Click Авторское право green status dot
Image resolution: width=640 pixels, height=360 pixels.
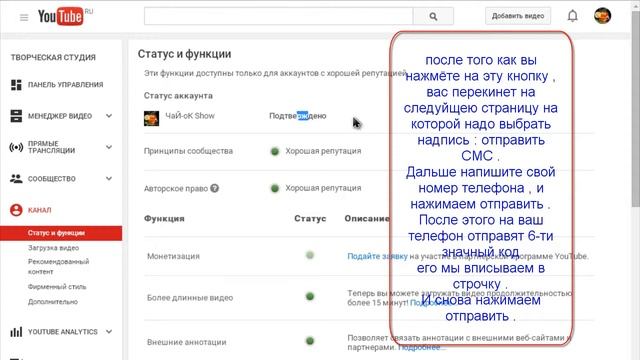[275, 188]
